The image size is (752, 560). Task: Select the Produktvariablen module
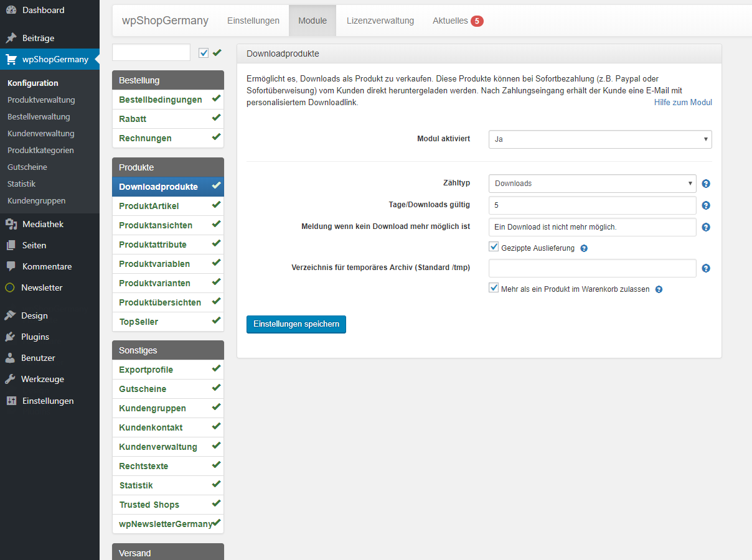pyautogui.click(x=168, y=264)
